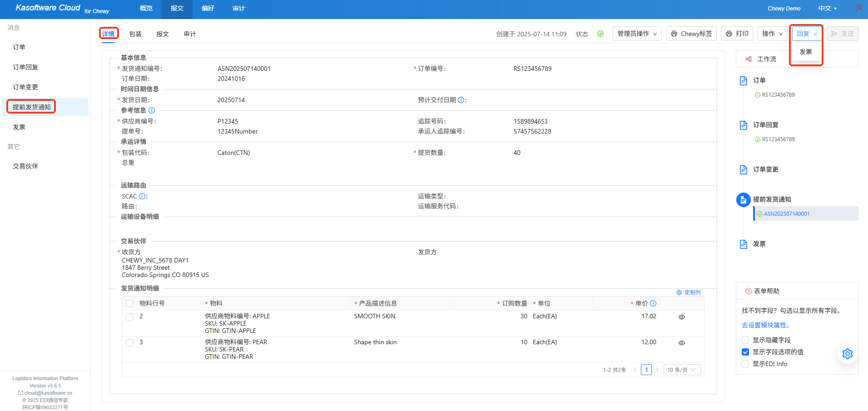Click the 表单帮助 question mark icon
This screenshot has height=411, width=868.
click(x=749, y=291)
